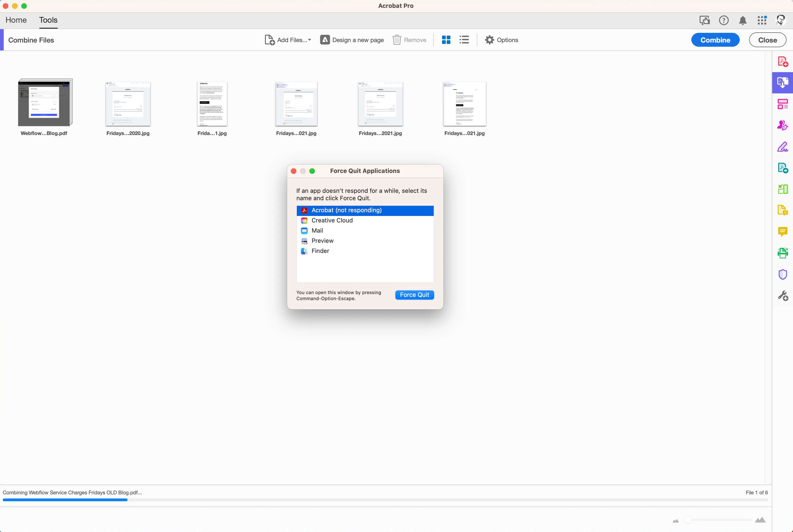Adjust the thumbnail size slider
The height and width of the screenshot is (532, 793).
point(688,520)
